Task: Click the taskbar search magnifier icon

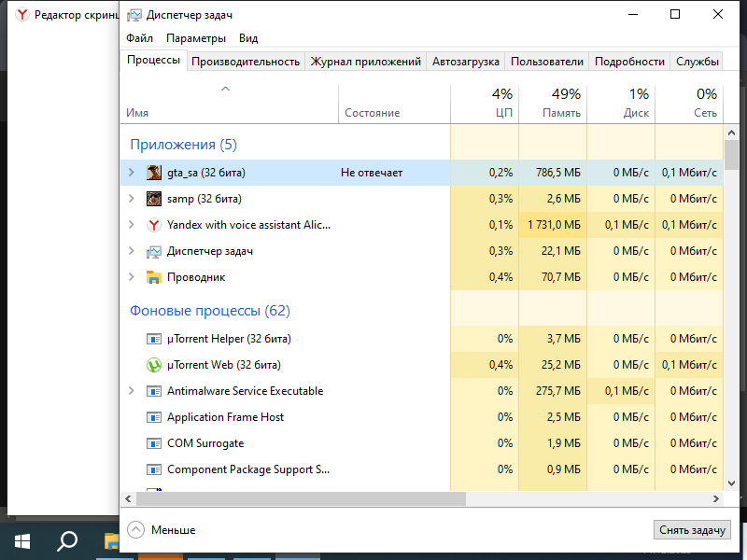Action: [67, 540]
